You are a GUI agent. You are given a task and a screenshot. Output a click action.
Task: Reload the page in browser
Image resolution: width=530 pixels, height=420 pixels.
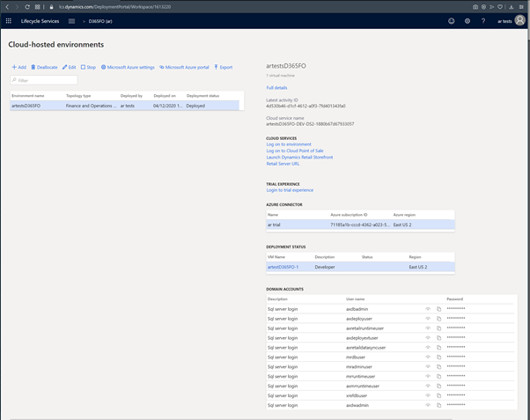tap(27, 6)
